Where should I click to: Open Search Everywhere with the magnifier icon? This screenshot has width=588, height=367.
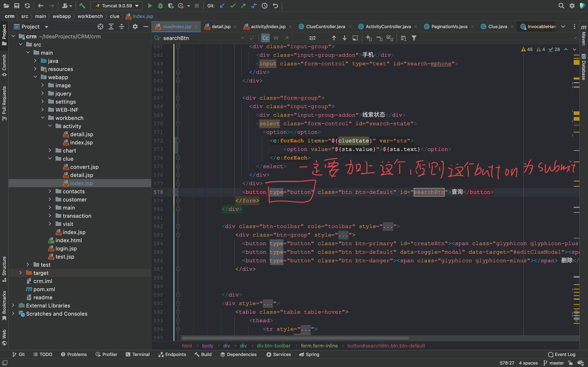point(561,6)
